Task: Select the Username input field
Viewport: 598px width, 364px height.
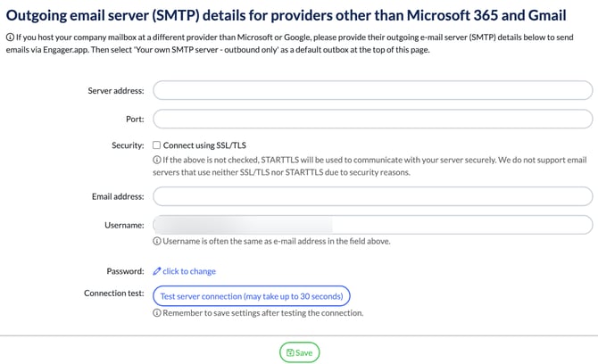Action: tap(372, 225)
